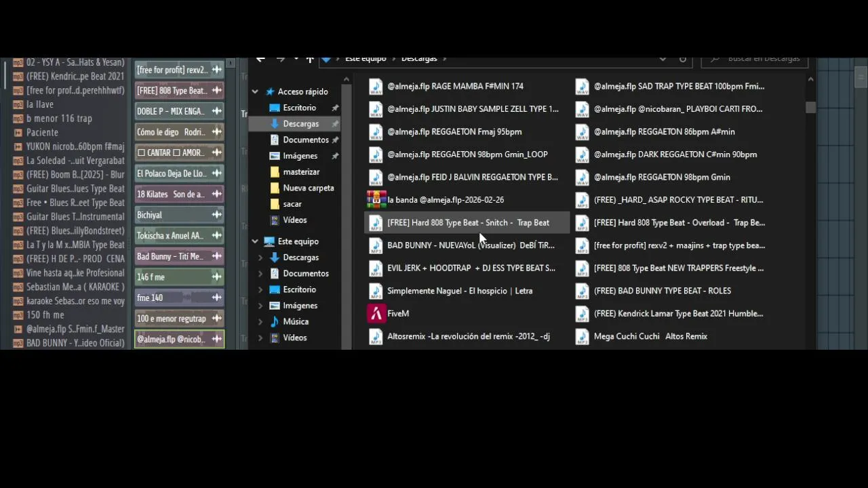The width and height of the screenshot is (868, 488).
Task: Select '[FREE] Hard 808 Type Beat - Snitch - Trap Beat'
Action: coord(467,222)
